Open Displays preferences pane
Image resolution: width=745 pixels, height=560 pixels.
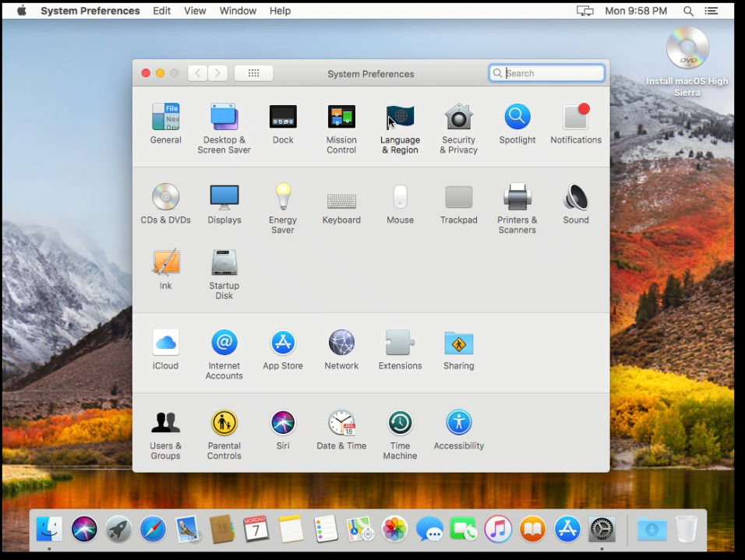[224, 203]
